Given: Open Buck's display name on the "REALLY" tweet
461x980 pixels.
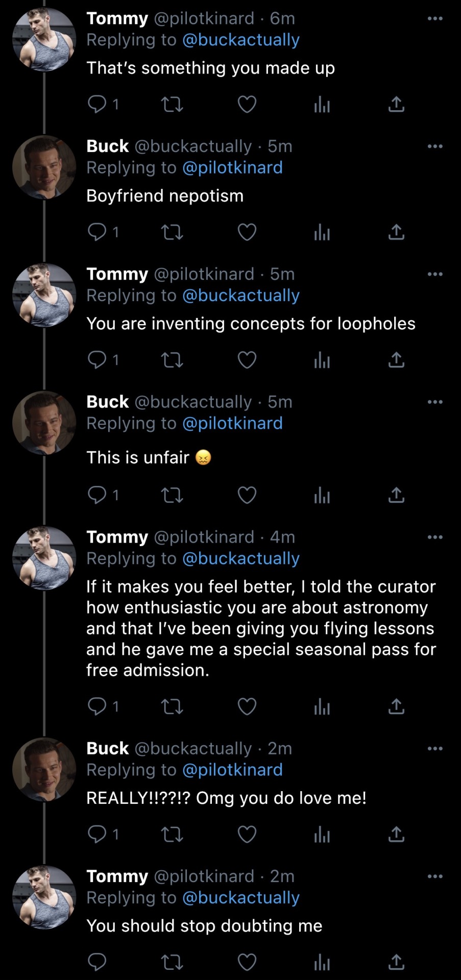Looking at the screenshot, I should tap(107, 748).
